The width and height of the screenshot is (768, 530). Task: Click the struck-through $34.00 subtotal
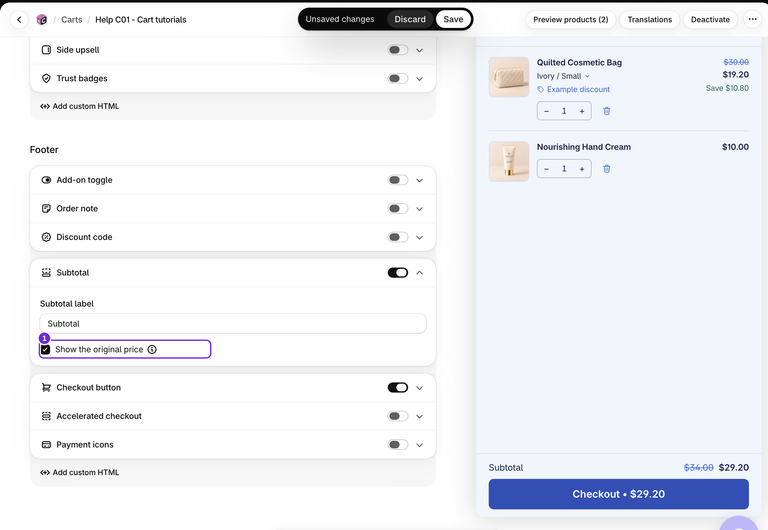pyautogui.click(x=698, y=468)
